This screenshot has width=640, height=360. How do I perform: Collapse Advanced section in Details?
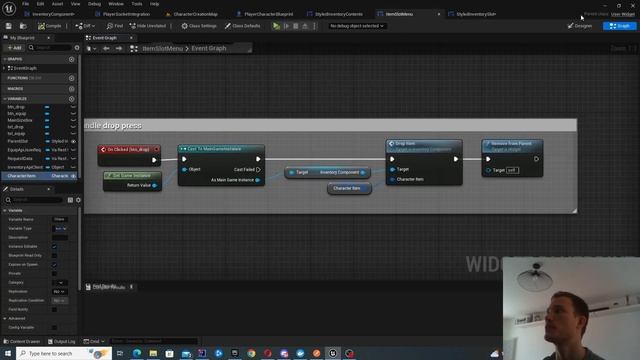(5, 318)
